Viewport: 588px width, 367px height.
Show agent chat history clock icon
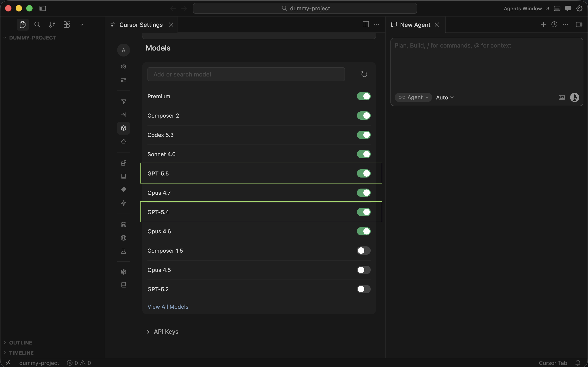(554, 25)
